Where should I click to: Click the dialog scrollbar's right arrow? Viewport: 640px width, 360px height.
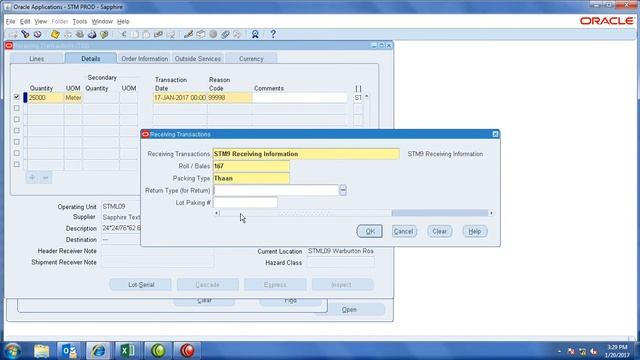click(x=491, y=213)
